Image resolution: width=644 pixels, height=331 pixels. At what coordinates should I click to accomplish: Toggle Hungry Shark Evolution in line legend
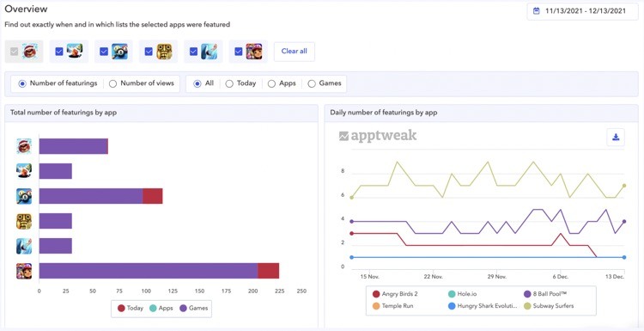tap(483, 306)
